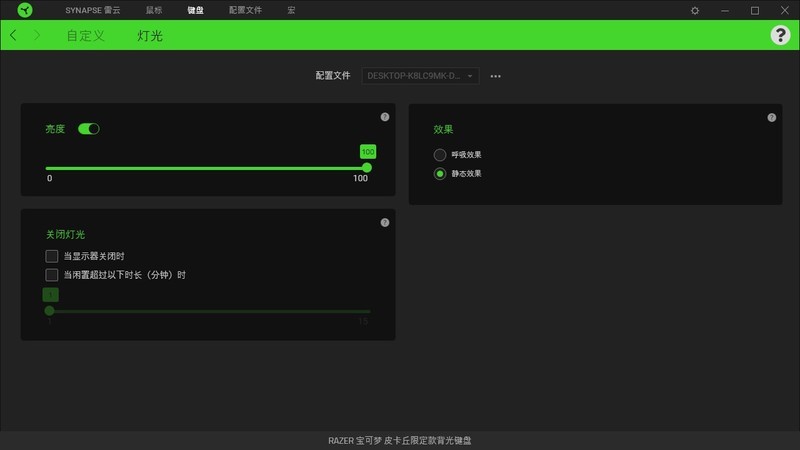The height and width of the screenshot is (450, 800).
Task: Click the brightness slider handle at 100
Action: (x=367, y=168)
